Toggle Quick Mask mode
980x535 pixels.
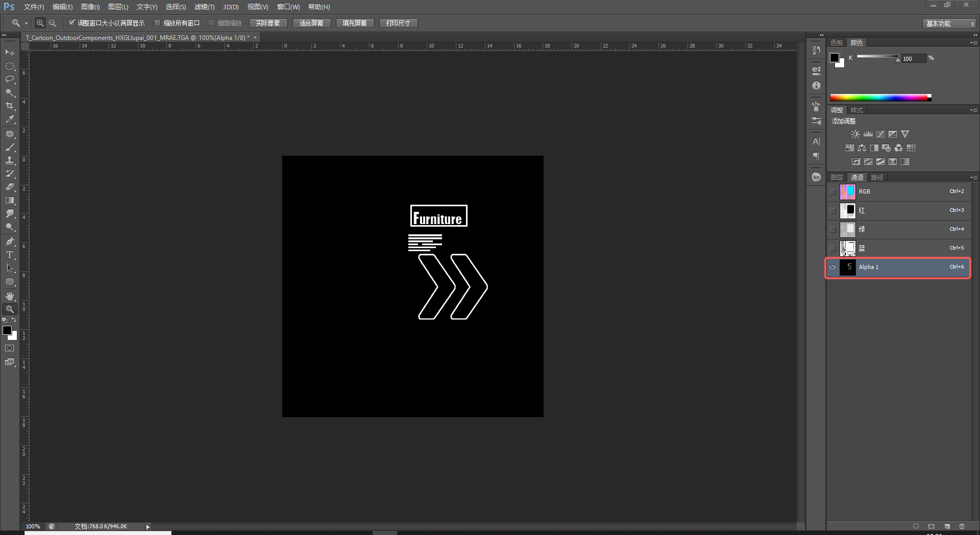click(x=10, y=348)
